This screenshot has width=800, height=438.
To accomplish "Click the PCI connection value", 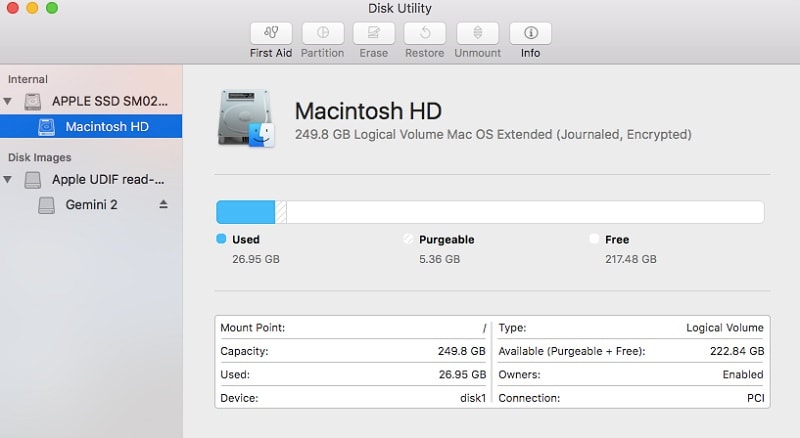I will (755, 398).
